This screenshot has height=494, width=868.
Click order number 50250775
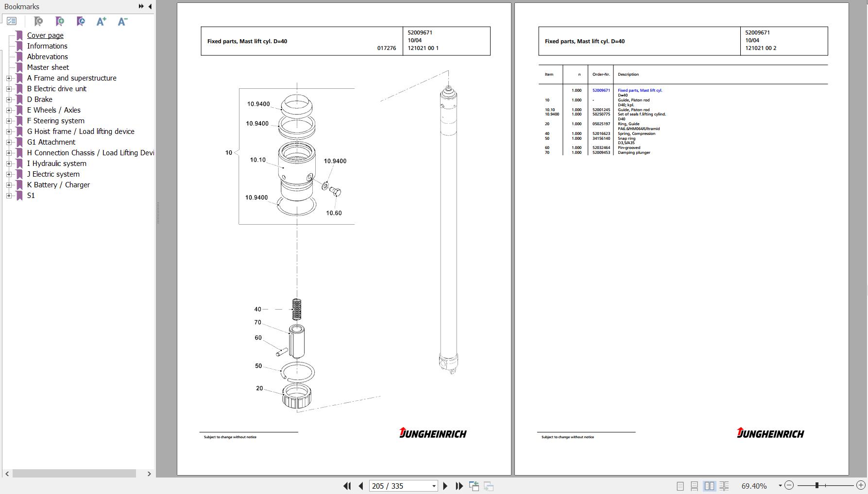601,115
